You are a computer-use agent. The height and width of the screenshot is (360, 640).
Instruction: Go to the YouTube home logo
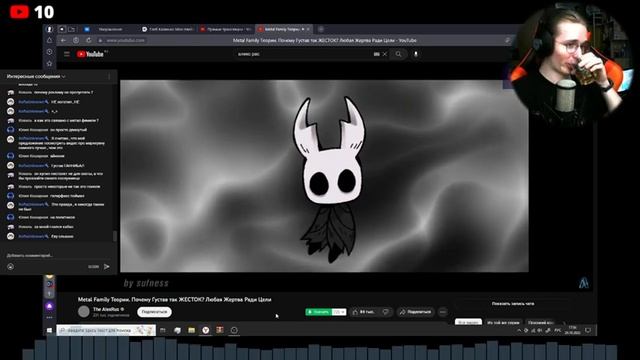tap(90, 54)
